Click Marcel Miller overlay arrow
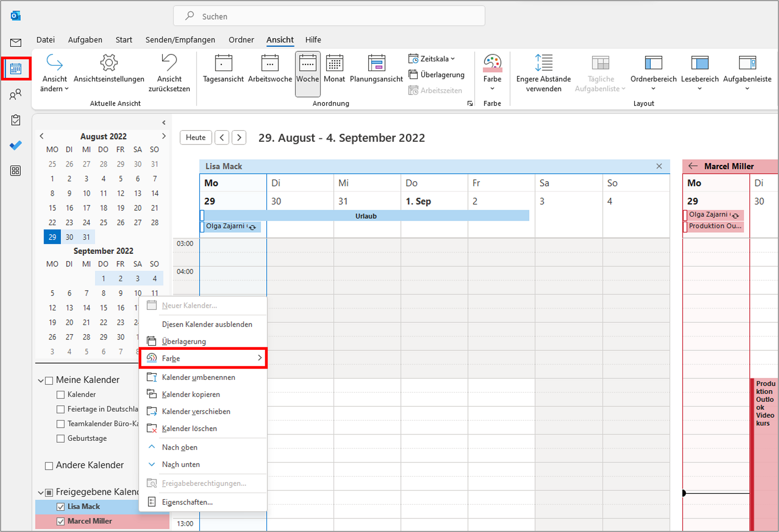This screenshot has height=532, width=779. click(x=693, y=166)
